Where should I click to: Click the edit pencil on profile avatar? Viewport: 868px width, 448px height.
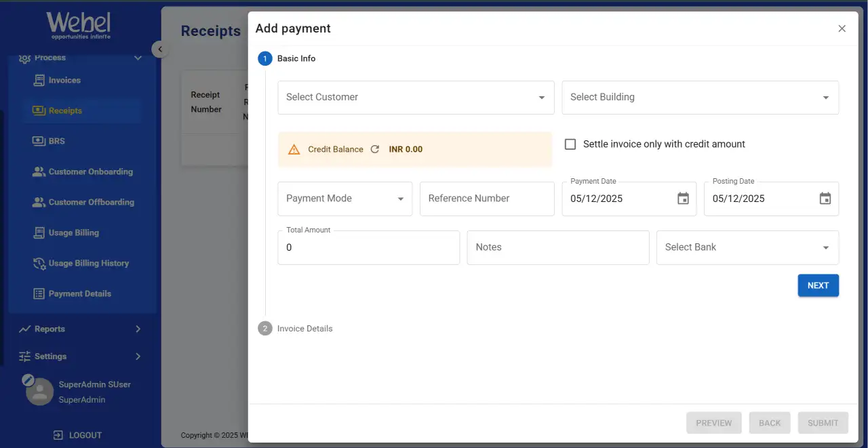tap(28, 380)
